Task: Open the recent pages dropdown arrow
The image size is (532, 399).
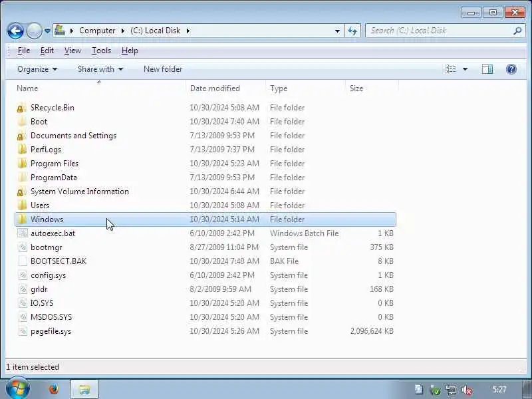Action: click(47, 31)
